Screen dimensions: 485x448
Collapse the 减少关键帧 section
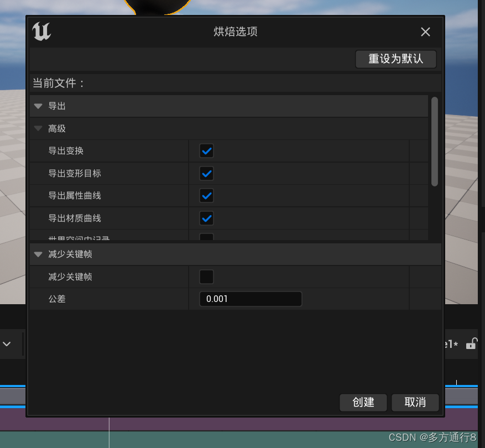(x=38, y=254)
